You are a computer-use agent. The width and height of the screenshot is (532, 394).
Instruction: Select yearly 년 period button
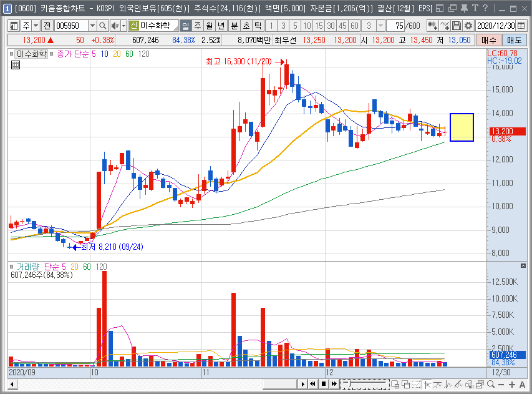[x=221, y=26]
